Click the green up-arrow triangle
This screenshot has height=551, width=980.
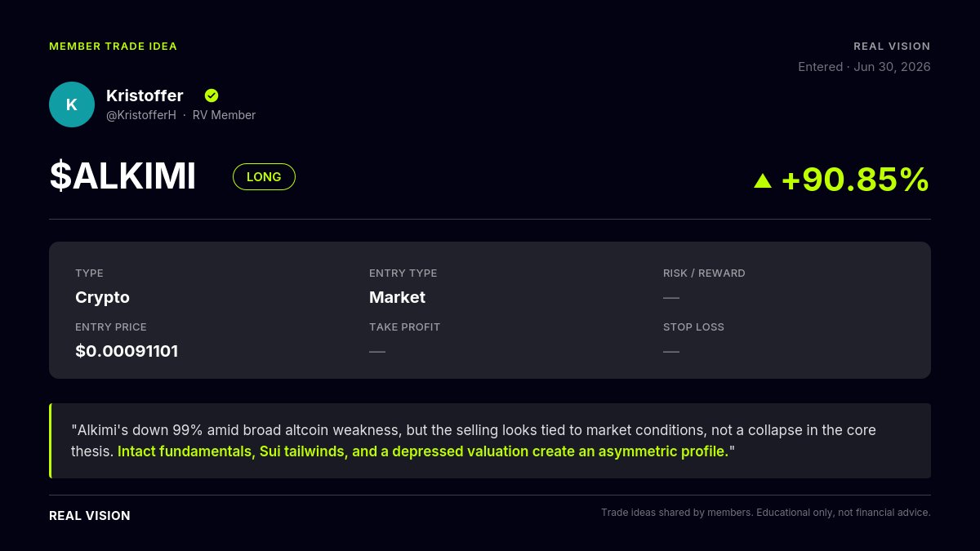pos(763,180)
